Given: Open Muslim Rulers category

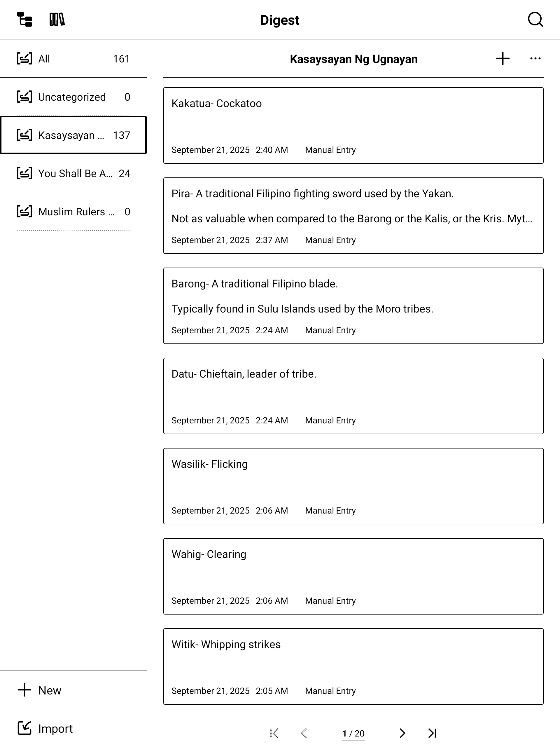Looking at the screenshot, I should point(73,211).
